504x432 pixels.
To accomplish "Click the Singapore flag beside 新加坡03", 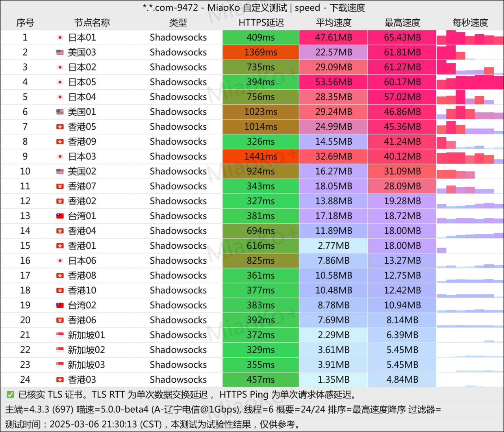I will tap(60, 365).
